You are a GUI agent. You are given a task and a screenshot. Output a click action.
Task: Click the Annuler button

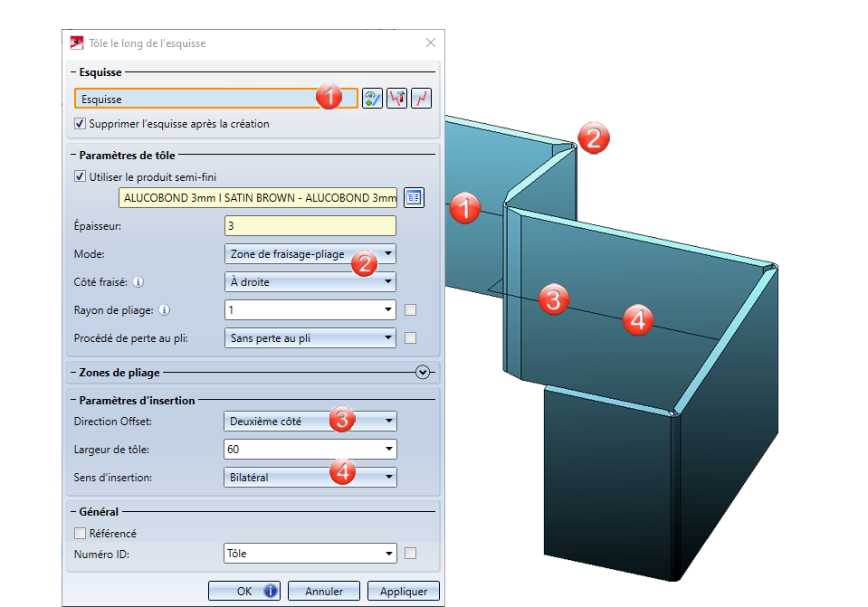[x=324, y=591]
